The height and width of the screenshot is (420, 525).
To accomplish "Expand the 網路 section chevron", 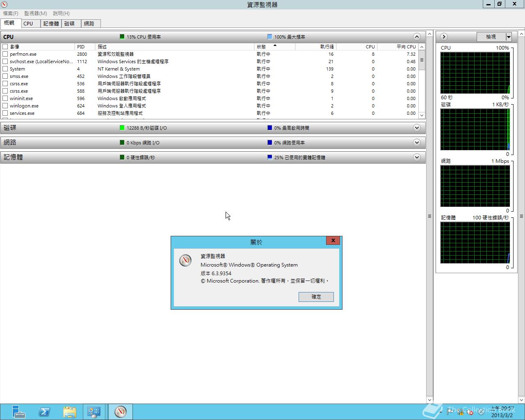I will click(x=417, y=143).
